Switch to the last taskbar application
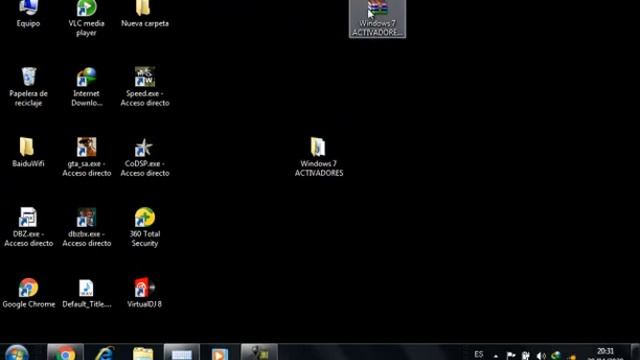Image resolution: width=640 pixels, height=360 pixels. tap(259, 352)
